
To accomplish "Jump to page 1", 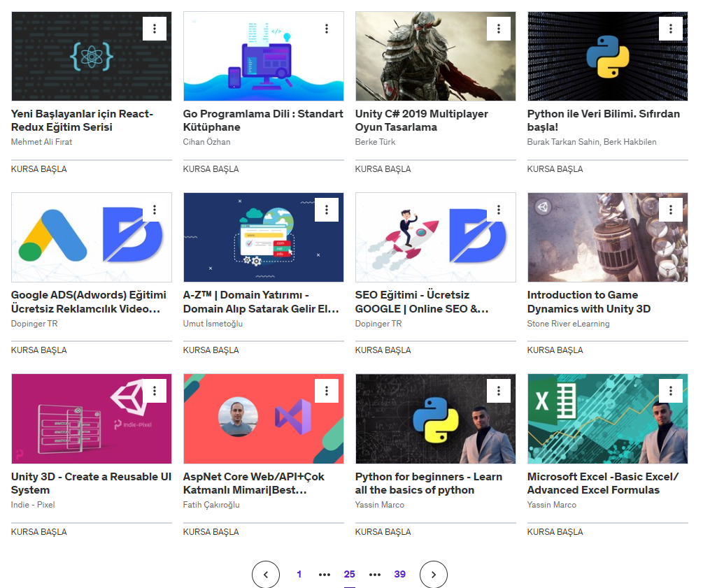I will [299, 574].
